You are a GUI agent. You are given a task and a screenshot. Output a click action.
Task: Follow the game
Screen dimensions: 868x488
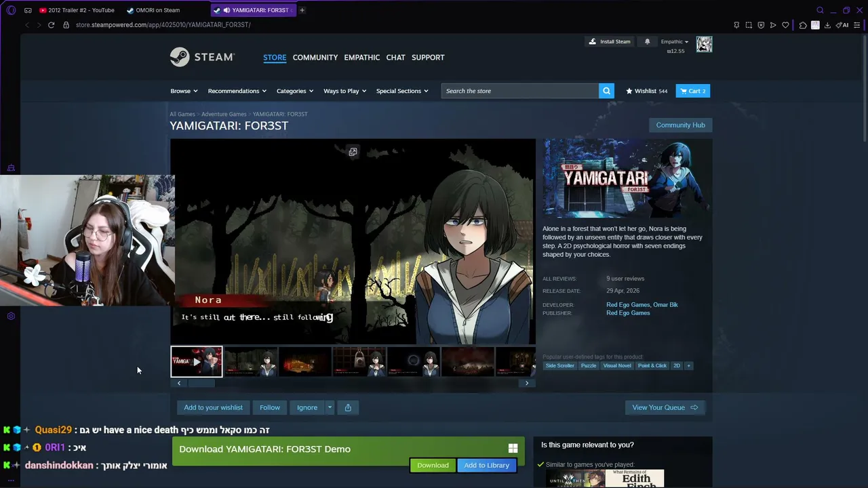click(270, 407)
